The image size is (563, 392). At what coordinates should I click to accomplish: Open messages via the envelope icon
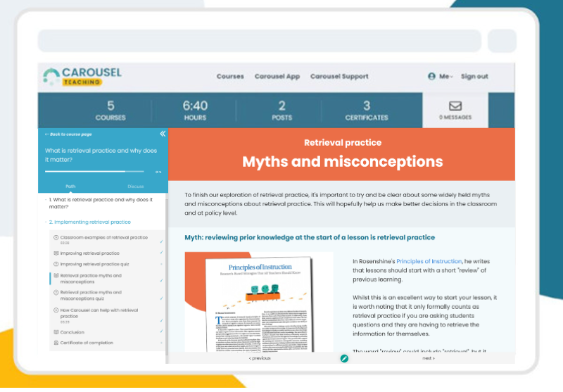click(455, 106)
